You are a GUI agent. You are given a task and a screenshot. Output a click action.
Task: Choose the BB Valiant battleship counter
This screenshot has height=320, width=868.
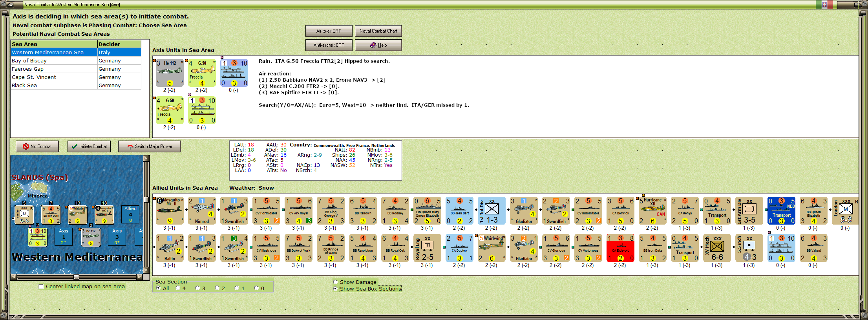(813, 248)
